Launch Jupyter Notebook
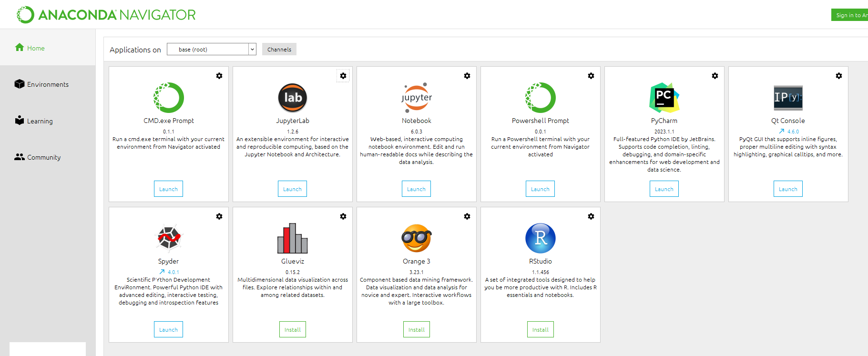The width and height of the screenshot is (868, 356). [x=416, y=189]
